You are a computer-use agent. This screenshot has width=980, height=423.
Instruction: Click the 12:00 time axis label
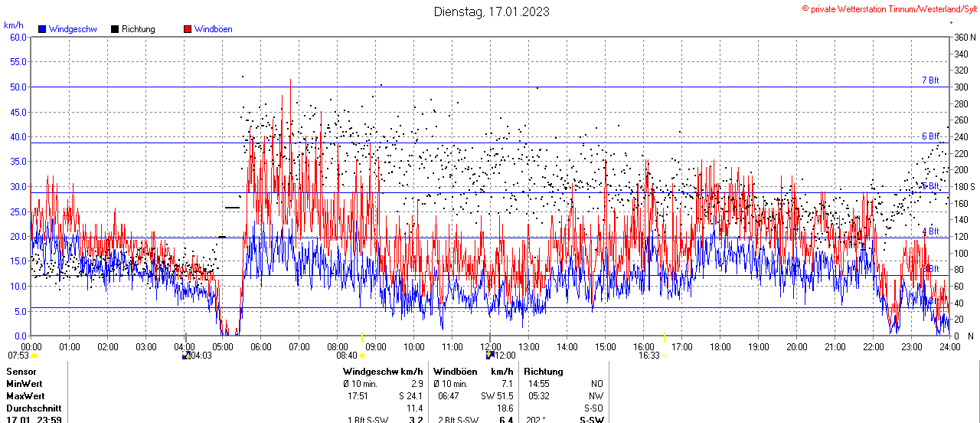pos(490,347)
